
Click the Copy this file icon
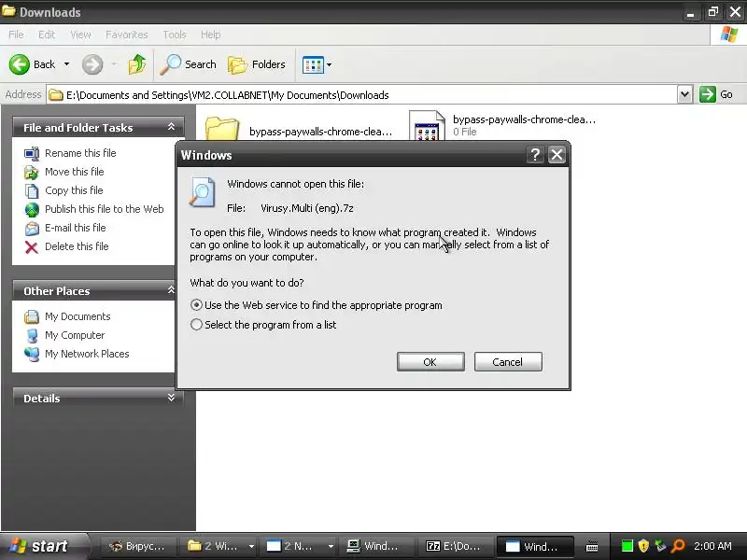(32, 191)
